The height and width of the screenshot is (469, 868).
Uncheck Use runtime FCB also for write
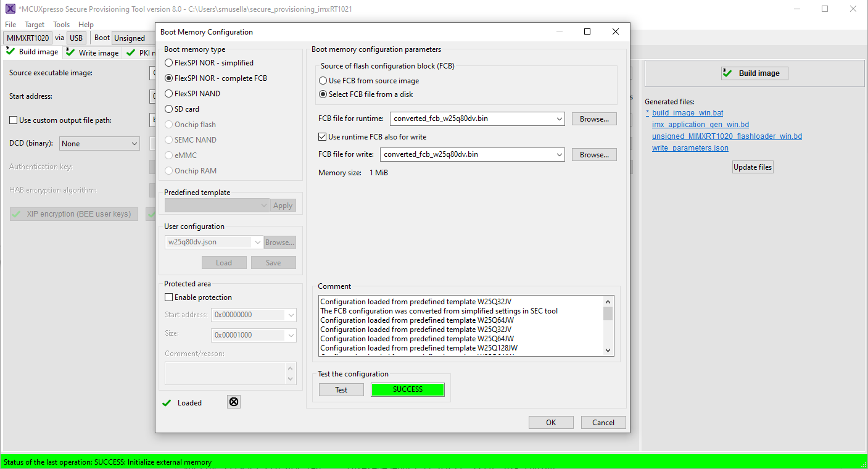coord(321,137)
